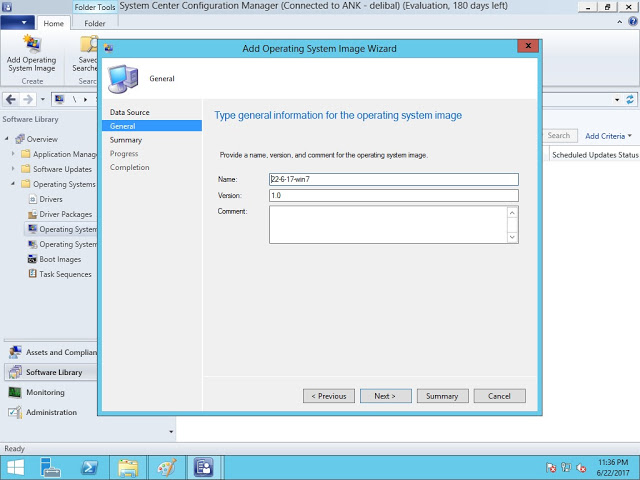Expand the Application Management tree node

tap(13, 154)
